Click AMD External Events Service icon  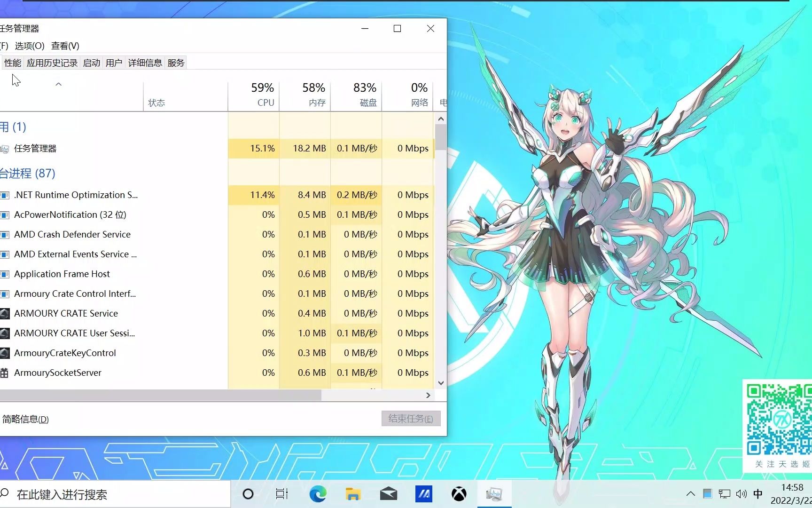coord(4,254)
